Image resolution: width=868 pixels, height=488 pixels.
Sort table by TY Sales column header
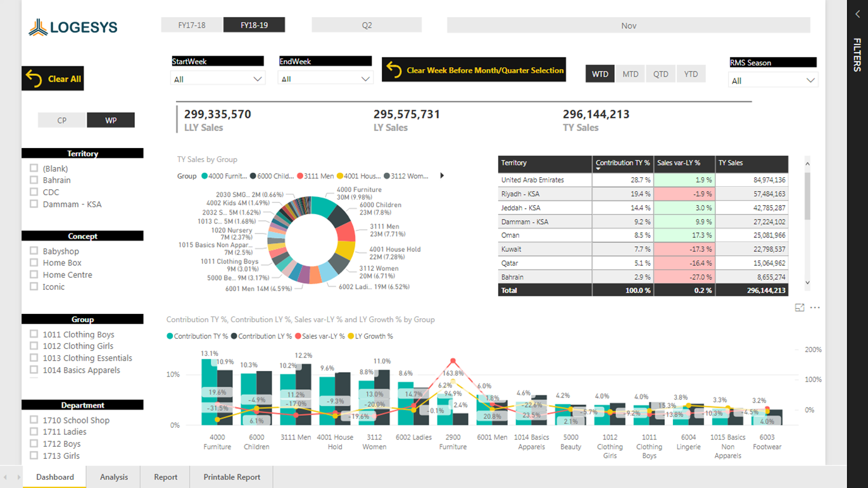click(x=752, y=163)
